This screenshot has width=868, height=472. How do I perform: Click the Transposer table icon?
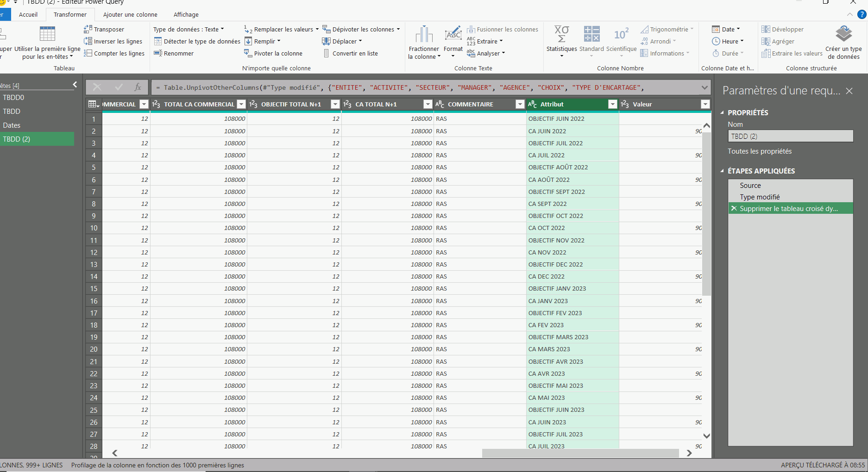[x=88, y=29]
